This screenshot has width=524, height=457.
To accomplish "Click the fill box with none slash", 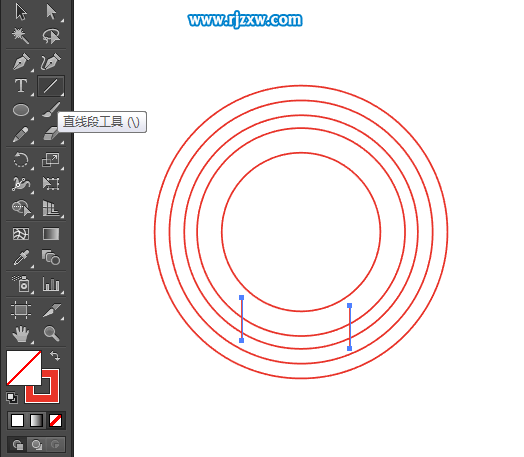I will pyautogui.click(x=23, y=367).
